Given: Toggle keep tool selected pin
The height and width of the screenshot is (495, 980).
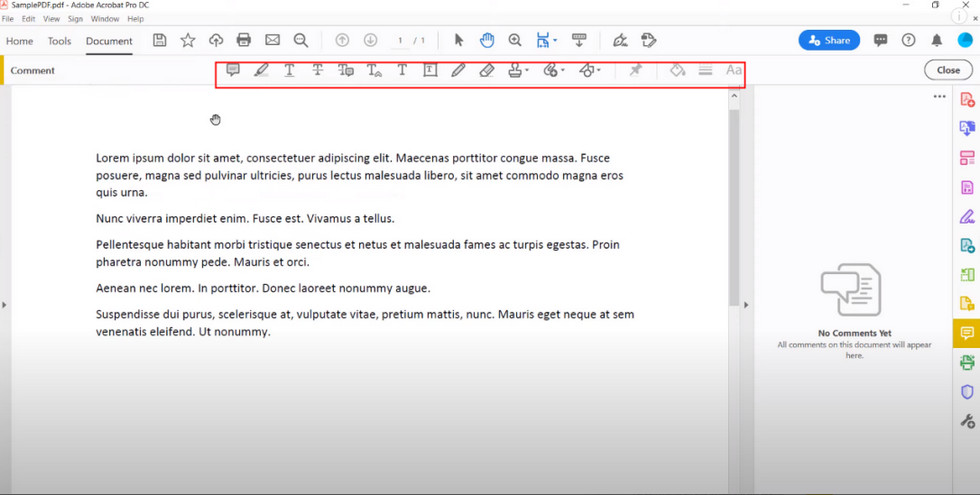Looking at the screenshot, I should click(636, 70).
